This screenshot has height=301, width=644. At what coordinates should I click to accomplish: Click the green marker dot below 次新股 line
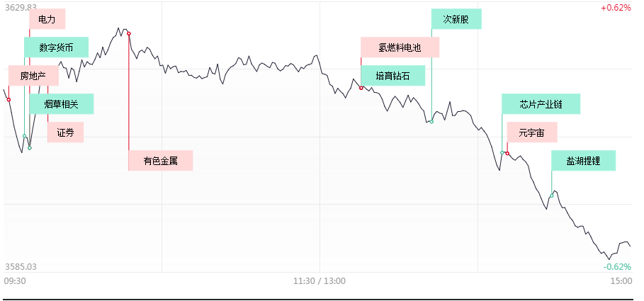pyautogui.click(x=431, y=122)
